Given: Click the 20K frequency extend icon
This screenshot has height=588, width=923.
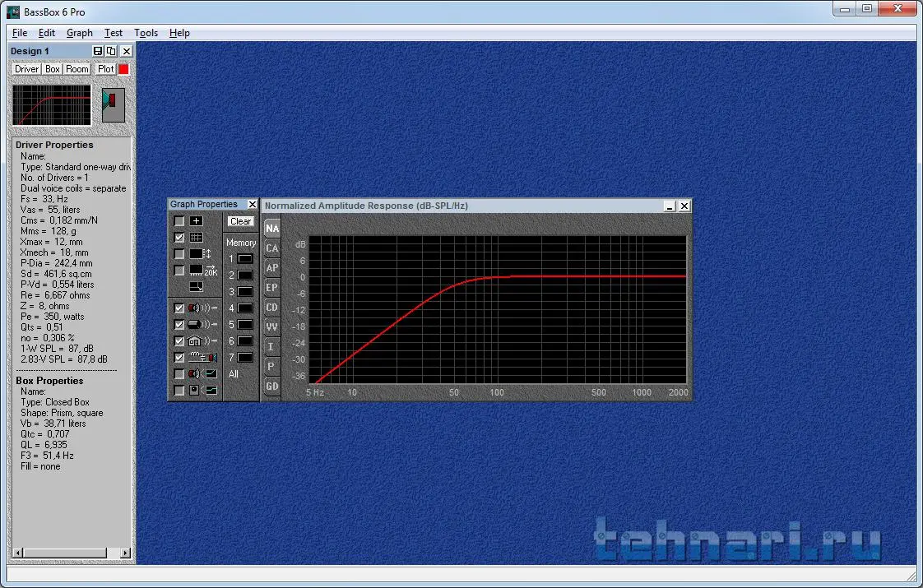Looking at the screenshot, I should pos(203,271).
